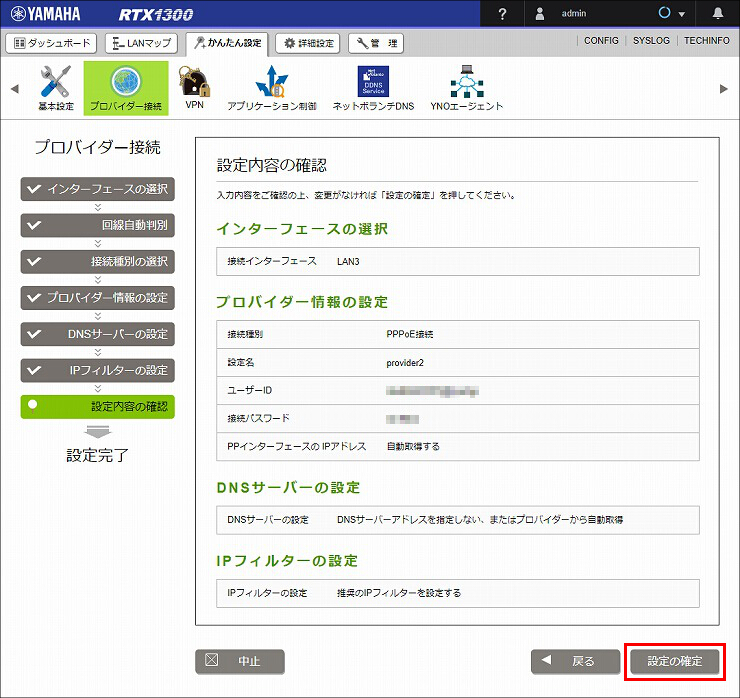Click the 接続パスワード row label
The height and width of the screenshot is (698, 740).
click(258, 418)
